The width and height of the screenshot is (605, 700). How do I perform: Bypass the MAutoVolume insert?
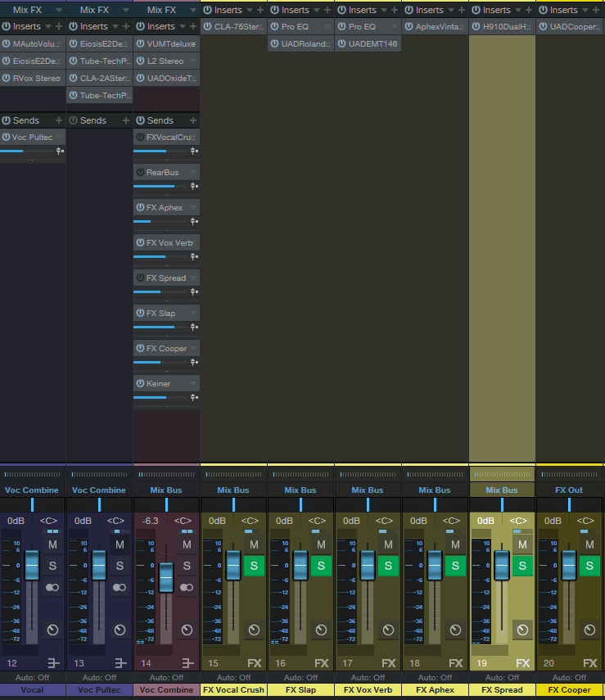(x=7, y=43)
